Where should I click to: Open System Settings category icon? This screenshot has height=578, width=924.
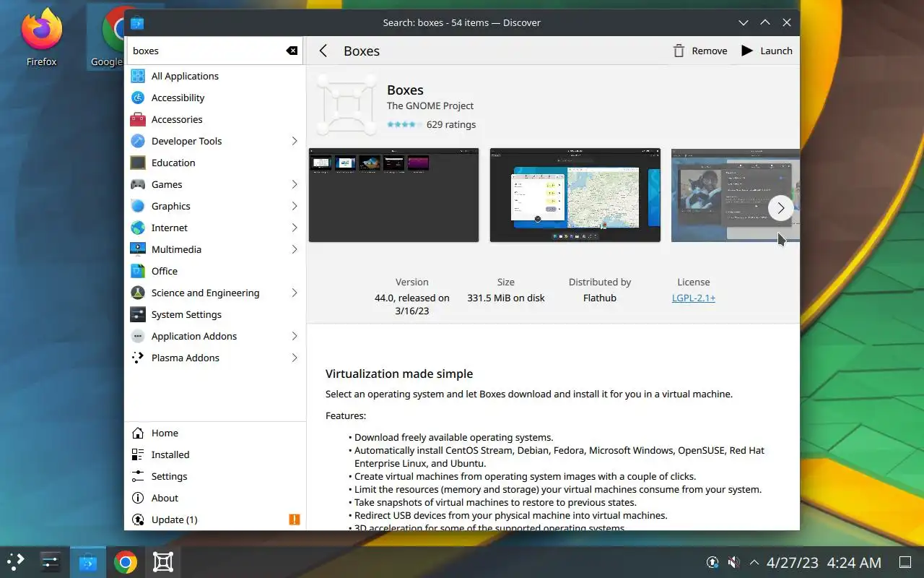click(x=138, y=314)
